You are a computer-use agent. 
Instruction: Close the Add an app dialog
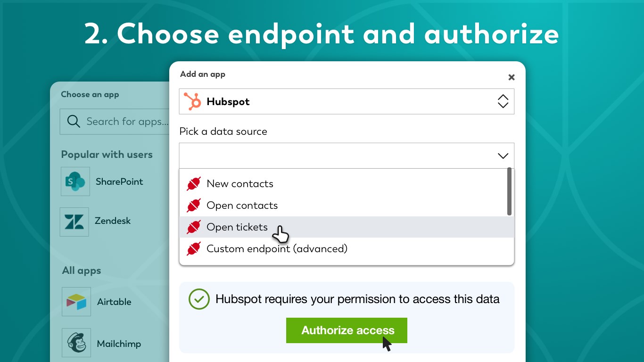pos(512,77)
